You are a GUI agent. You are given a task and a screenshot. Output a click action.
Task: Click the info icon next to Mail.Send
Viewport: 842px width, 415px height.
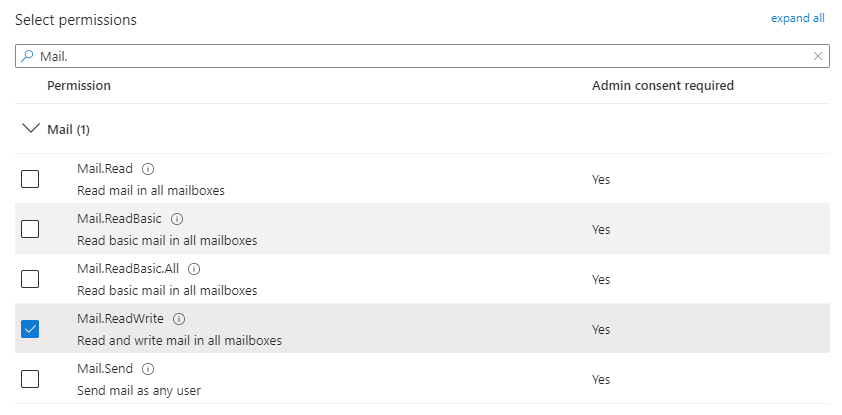(x=148, y=369)
